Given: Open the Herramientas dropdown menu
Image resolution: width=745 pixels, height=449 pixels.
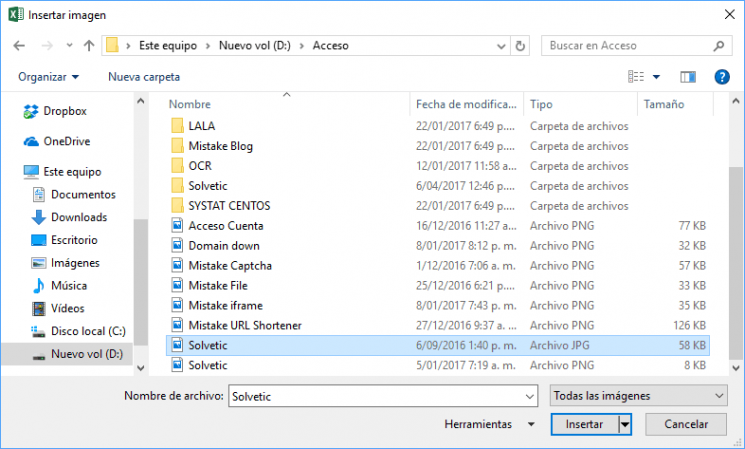Looking at the screenshot, I should pos(489,424).
